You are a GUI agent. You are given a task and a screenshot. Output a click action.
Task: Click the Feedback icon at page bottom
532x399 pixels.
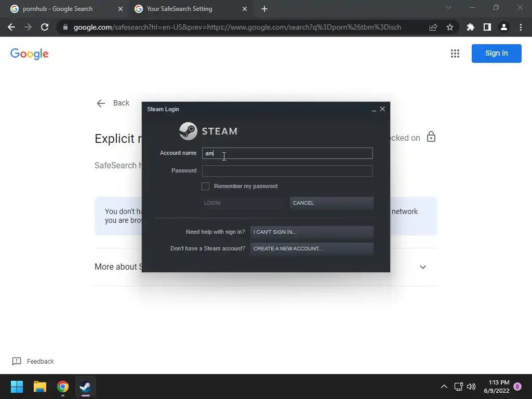point(16,362)
